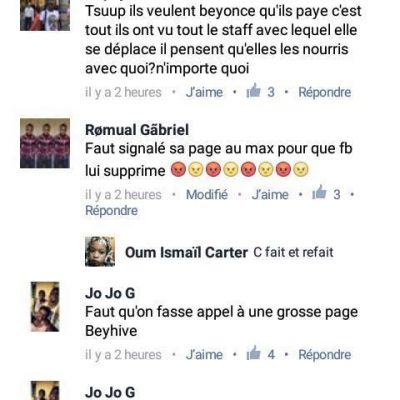This screenshot has height=400, width=400.
Task: Click the thumbs-up icon under Rømual Gãbriel's comment
Action: [319, 193]
